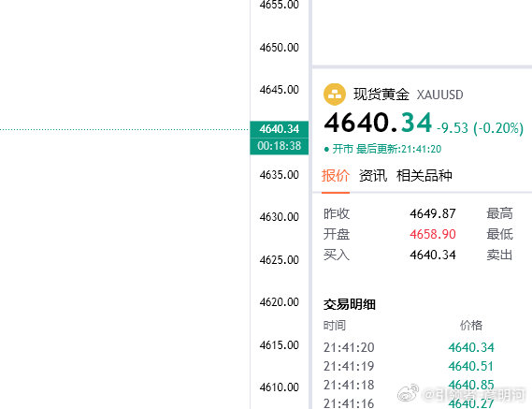Click the 开市 最后更新:21:41:20 status line
The width and height of the screenshot is (532, 409).
[x=382, y=149]
